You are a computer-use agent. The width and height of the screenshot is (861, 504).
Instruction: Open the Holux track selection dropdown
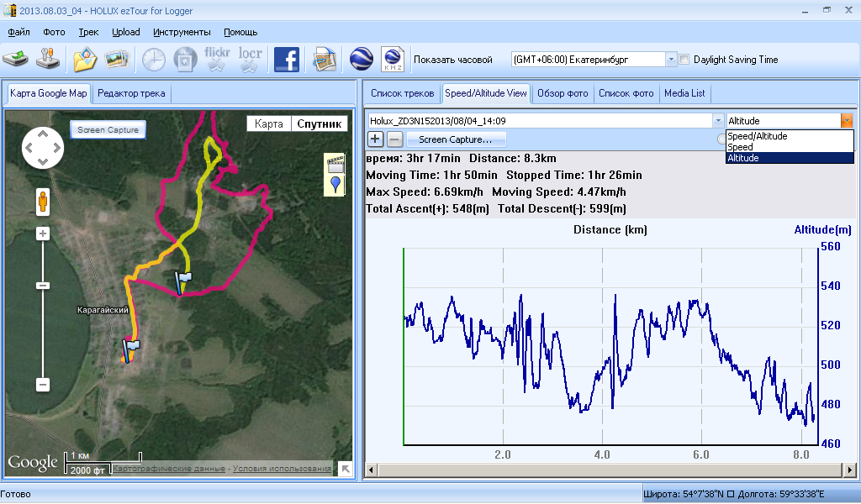click(x=718, y=121)
